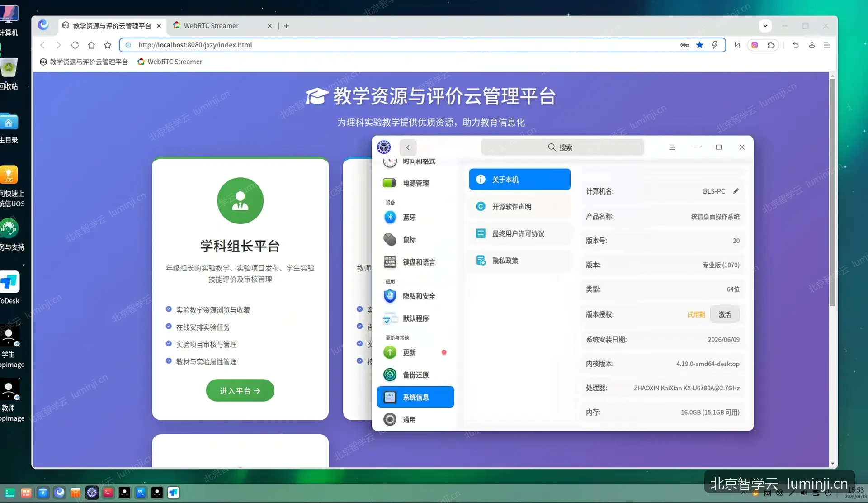Open the browser main menu hamburger
Viewport: 868px width, 503px height.
click(826, 45)
